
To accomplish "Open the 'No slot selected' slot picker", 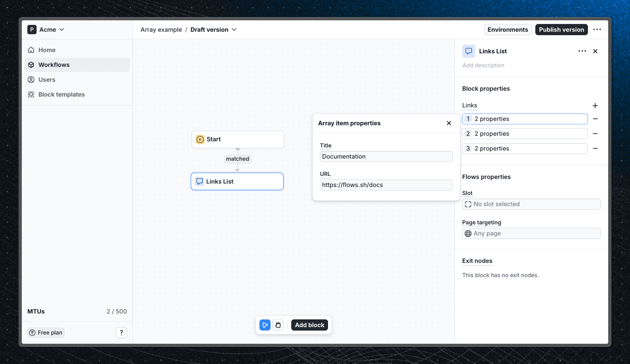I will tap(531, 204).
